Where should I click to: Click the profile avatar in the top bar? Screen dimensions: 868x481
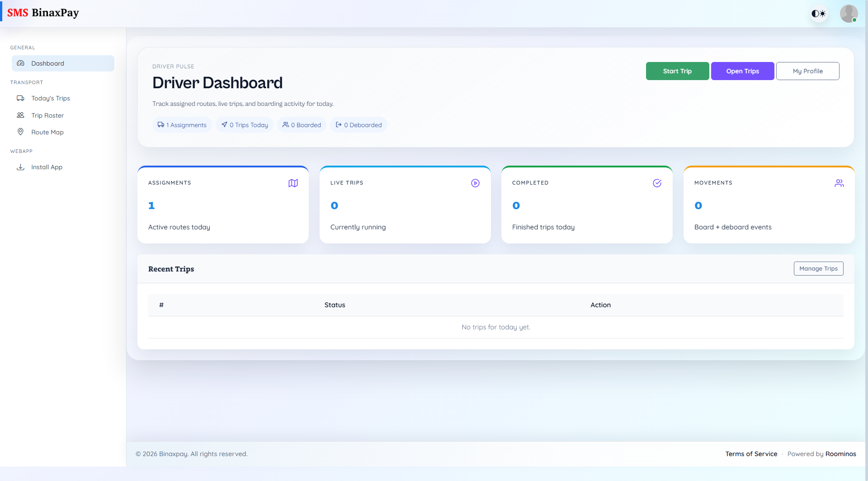pos(849,13)
